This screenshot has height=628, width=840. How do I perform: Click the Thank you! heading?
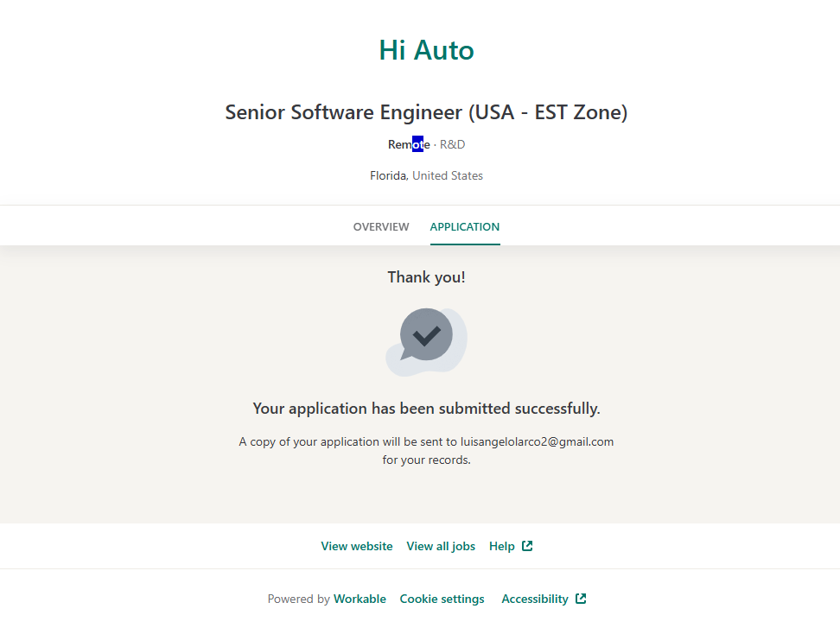click(x=426, y=277)
